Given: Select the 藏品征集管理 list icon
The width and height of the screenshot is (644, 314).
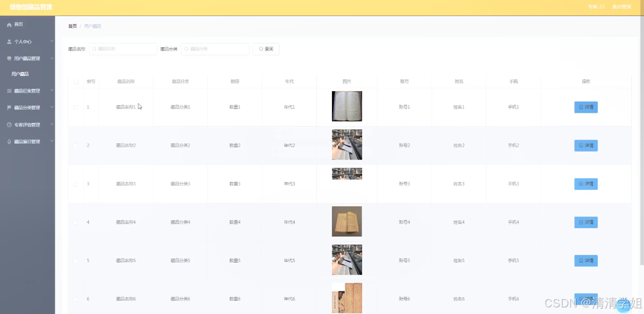Looking at the screenshot, I should click(8, 90).
